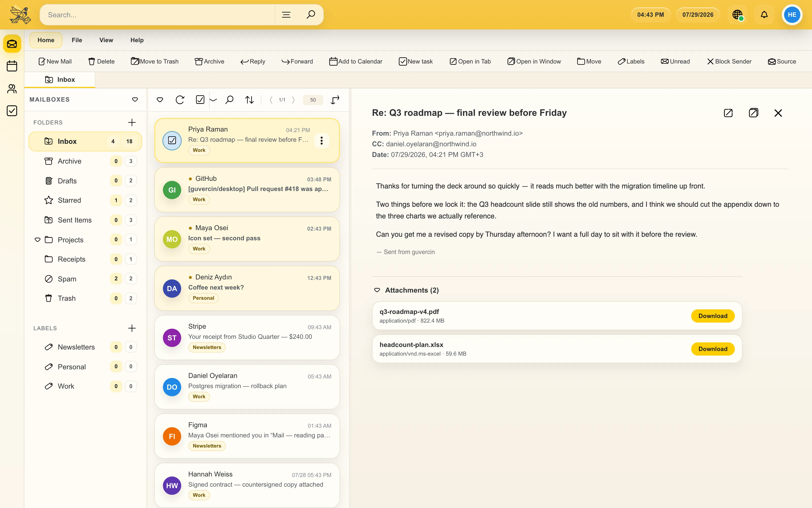Open the Spam folder
812x508 pixels.
(85, 279)
